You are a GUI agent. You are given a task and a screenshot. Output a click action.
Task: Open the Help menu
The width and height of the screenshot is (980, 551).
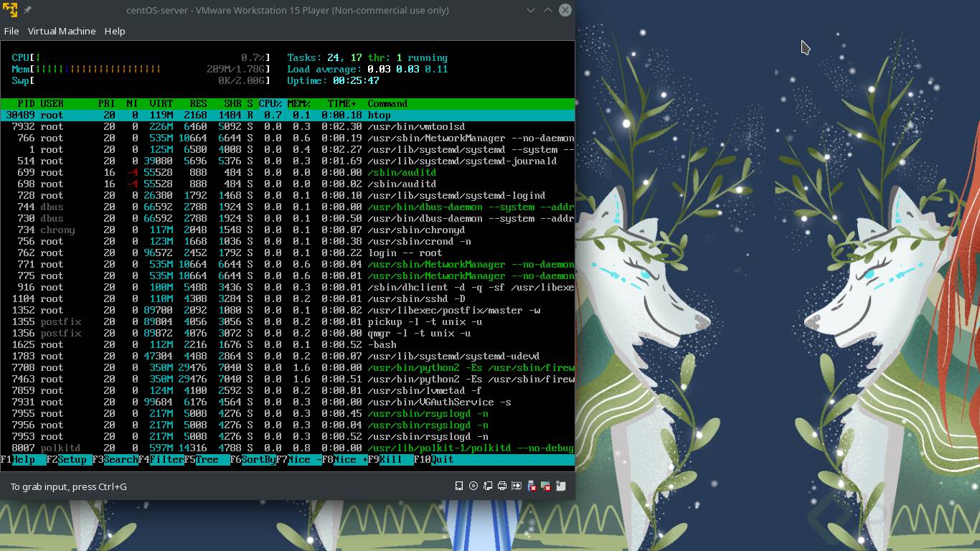pos(115,31)
